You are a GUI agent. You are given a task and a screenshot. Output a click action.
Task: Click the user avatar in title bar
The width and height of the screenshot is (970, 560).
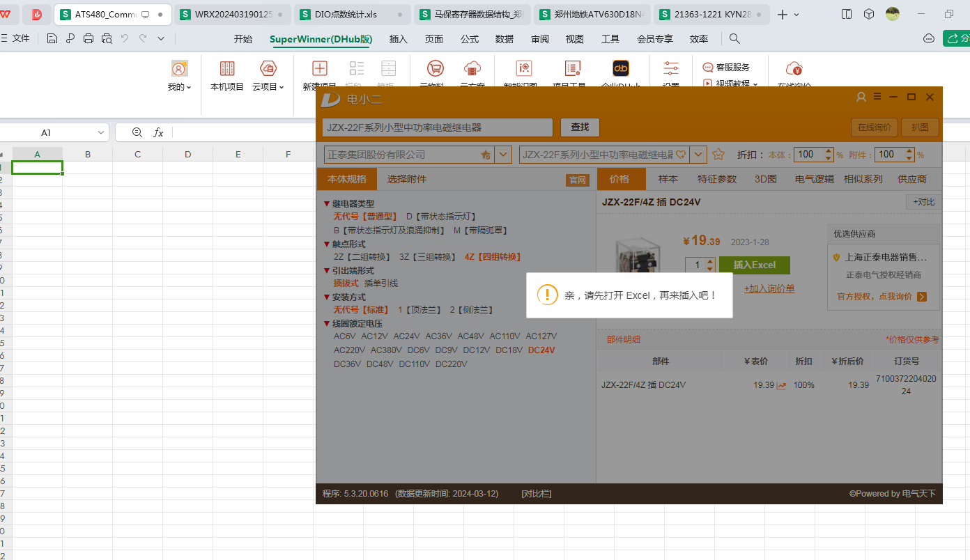point(893,14)
